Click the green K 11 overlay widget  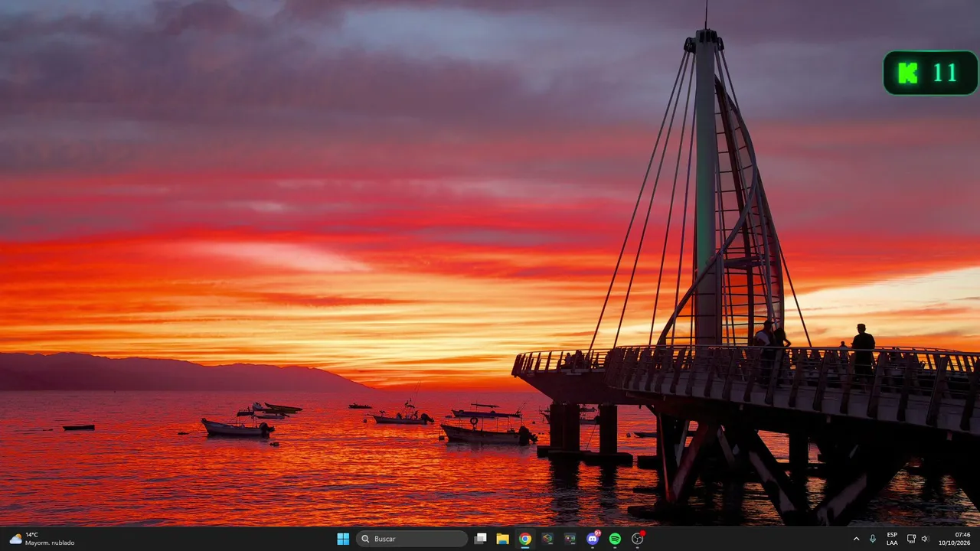tap(930, 73)
